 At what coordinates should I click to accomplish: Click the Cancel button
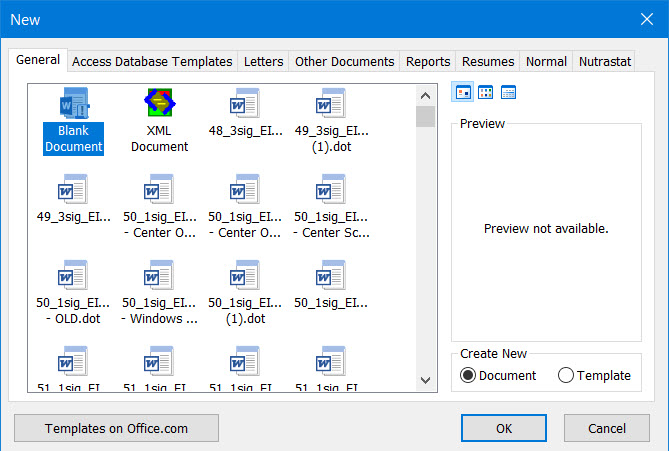point(607,428)
